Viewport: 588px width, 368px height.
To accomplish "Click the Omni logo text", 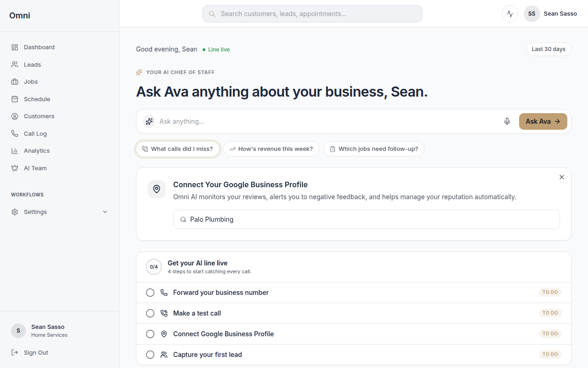I will click(20, 16).
